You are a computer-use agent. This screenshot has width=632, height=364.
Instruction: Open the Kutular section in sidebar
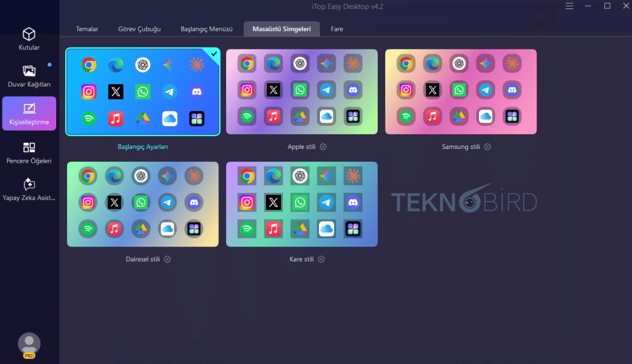pyautogui.click(x=29, y=39)
